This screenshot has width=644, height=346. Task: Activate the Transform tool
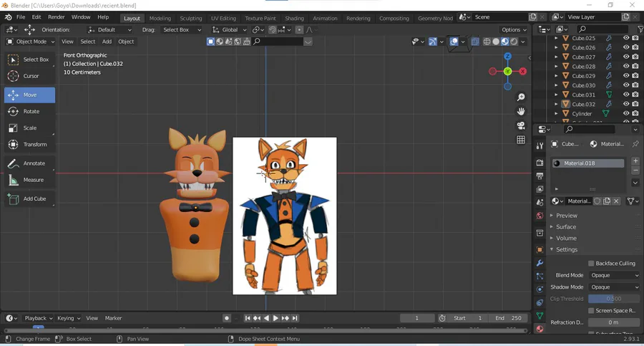click(29, 145)
